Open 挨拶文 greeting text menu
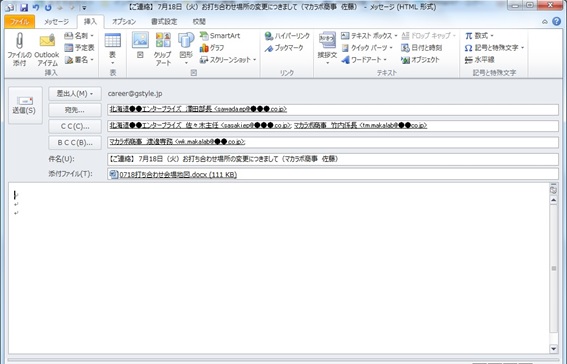567x364 pixels. click(x=327, y=49)
